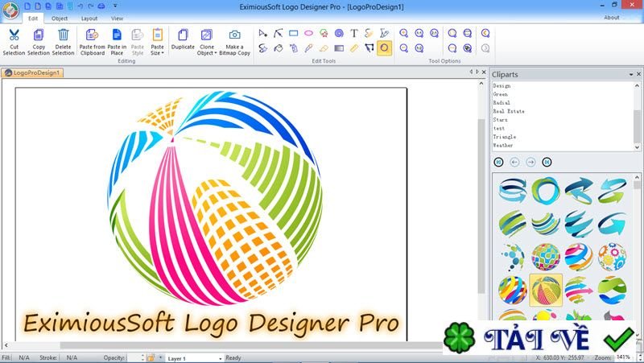Select the spray bottle tool

(293, 48)
